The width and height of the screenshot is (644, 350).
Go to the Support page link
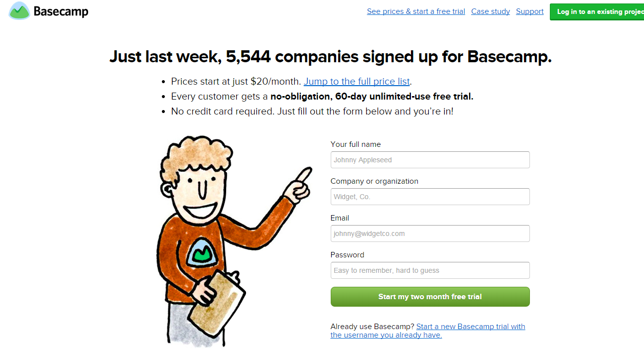click(x=530, y=11)
